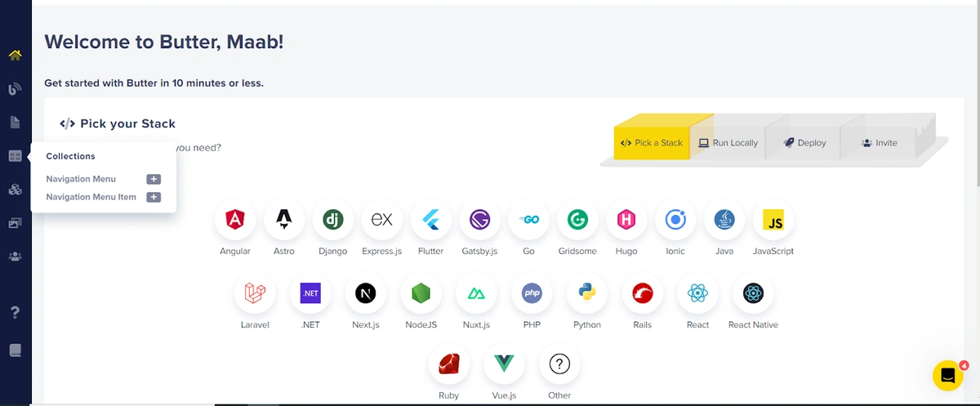Image resolution: width=980 pixels, height=406 pixels.
Task: Click the Collections popup heading
Action: tap(70, 156)
